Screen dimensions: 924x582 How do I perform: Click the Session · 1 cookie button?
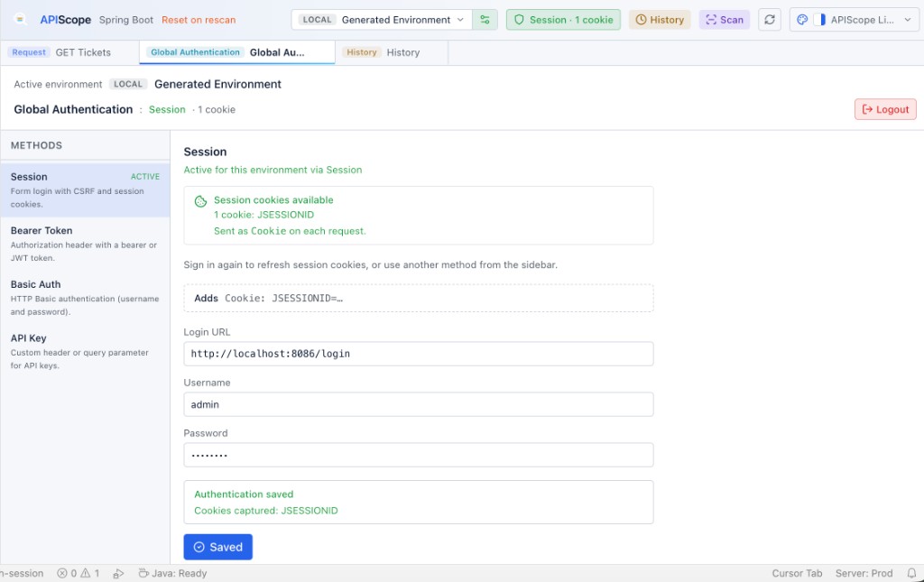pos(563,20)
